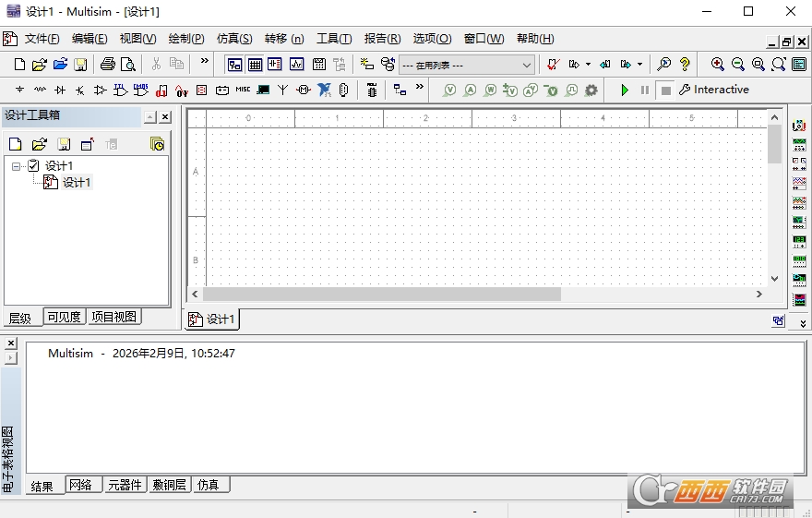Click the zoom in magnifier
This screenshot has height=518, width=812.
[x=717, y=65]
